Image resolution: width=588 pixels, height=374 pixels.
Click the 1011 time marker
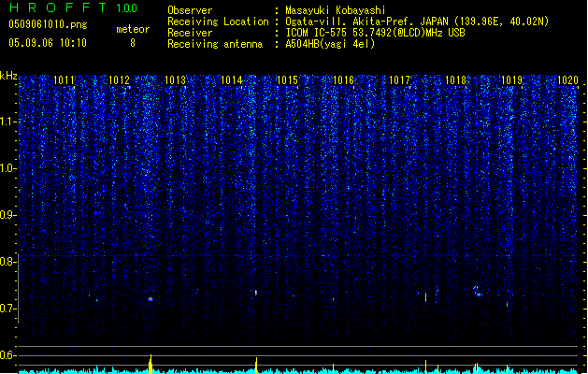64,80
